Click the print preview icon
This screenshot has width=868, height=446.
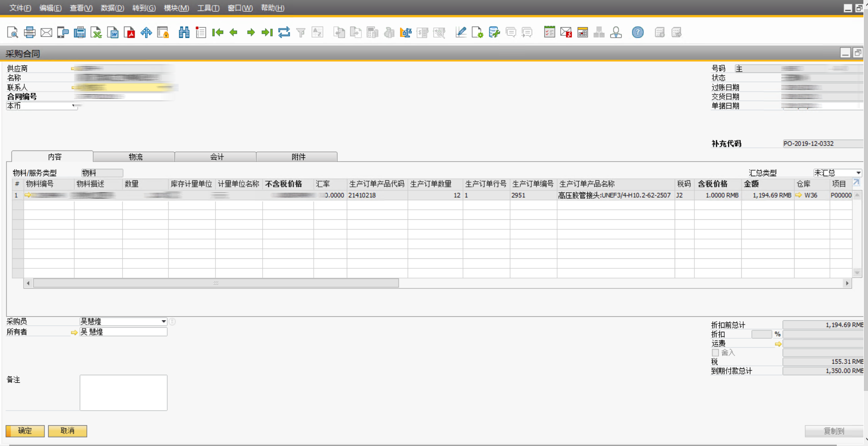coord(12,32)
